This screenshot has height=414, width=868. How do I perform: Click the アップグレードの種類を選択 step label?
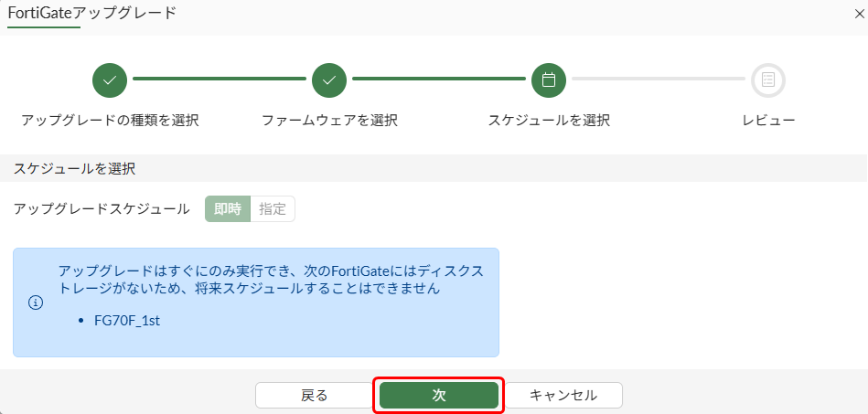pos(110,121)
